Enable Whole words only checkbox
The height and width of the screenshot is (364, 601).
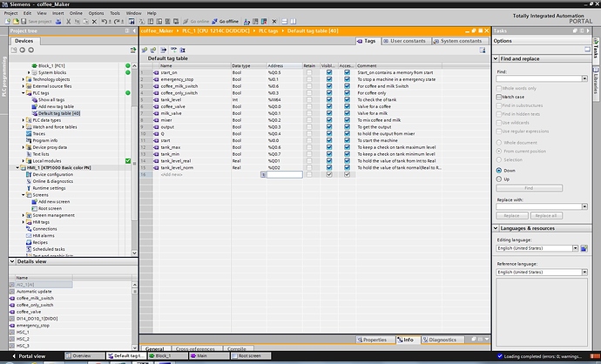499,88
